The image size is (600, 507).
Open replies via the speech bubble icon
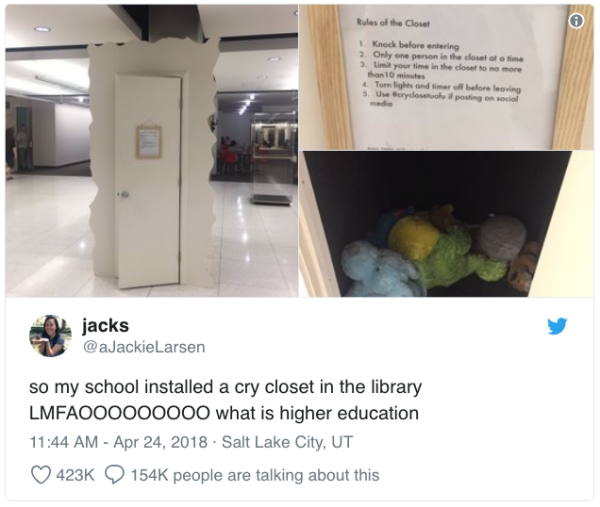(116, 475)
